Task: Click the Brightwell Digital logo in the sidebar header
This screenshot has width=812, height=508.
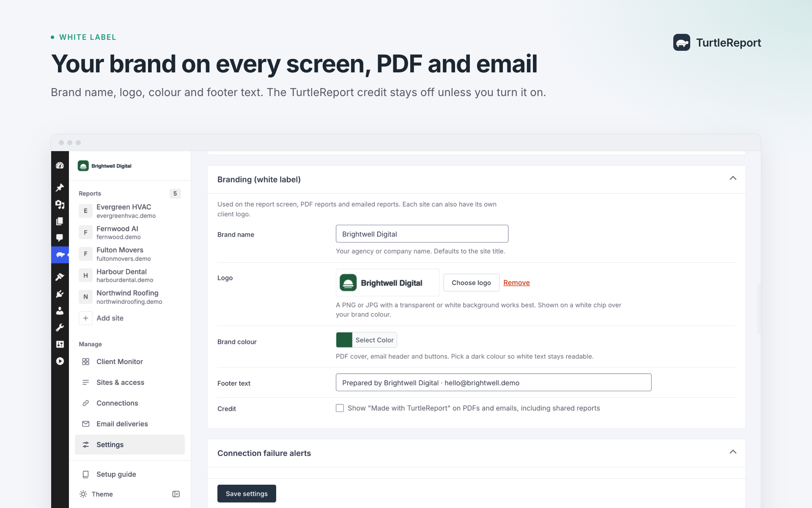Action: [x=104, y=166]
